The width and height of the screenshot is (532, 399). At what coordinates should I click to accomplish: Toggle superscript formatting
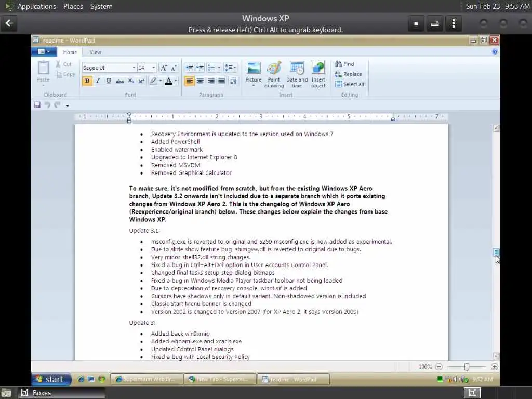pyautogui.click(x=141, y=81)
